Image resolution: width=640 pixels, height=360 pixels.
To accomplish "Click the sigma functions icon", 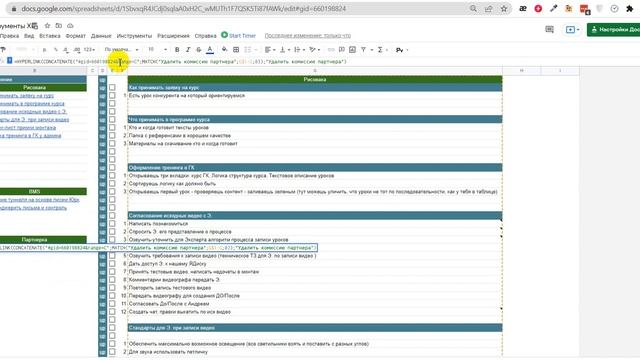I will (380, 49).
